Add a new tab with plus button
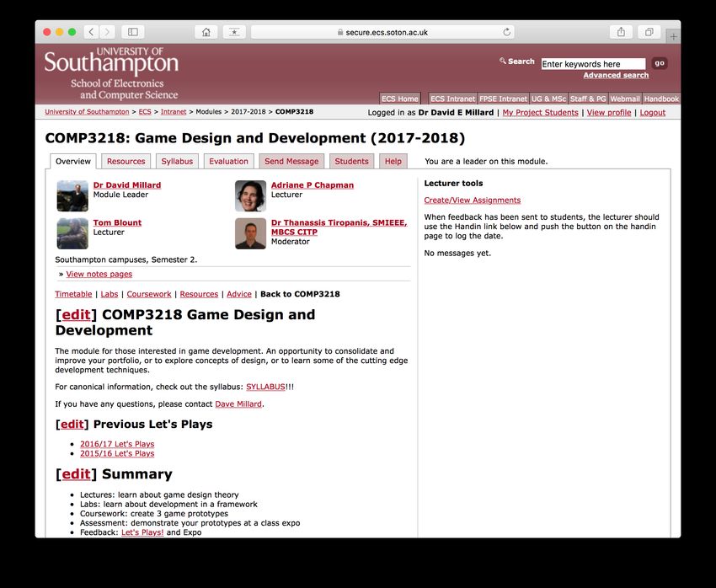This screenshot has width=716, height=588. [674, 36]
